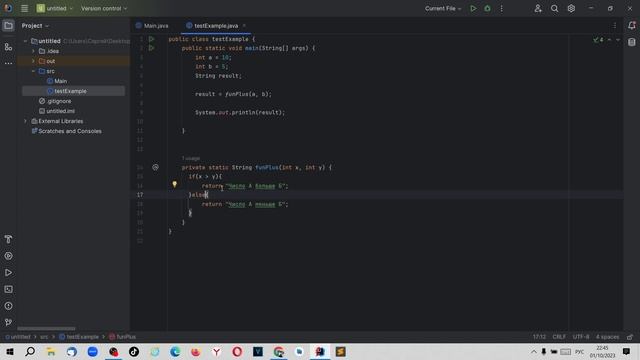Open the Problems tool window icon
Image resolution: width=640 pixels, height=360 pixels.
point(8,306)
